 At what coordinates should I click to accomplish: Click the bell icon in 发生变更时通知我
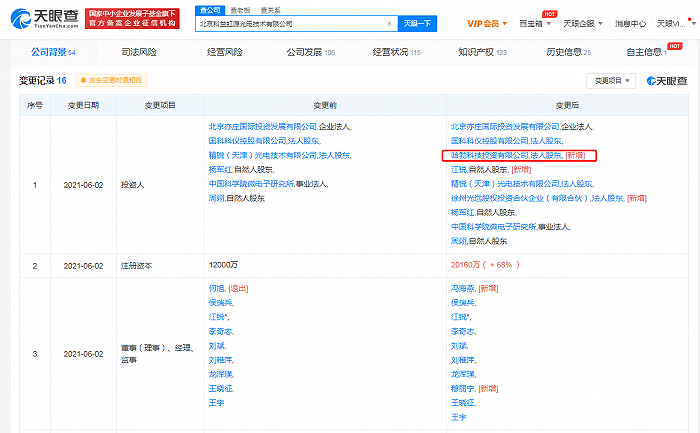(83, 80)
